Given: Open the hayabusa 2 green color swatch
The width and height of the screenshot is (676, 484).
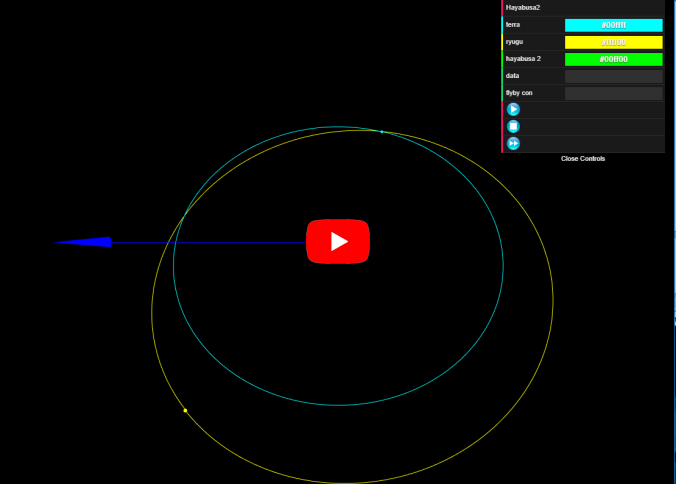Looking at the screenshot, I should (x=613, y=59).
